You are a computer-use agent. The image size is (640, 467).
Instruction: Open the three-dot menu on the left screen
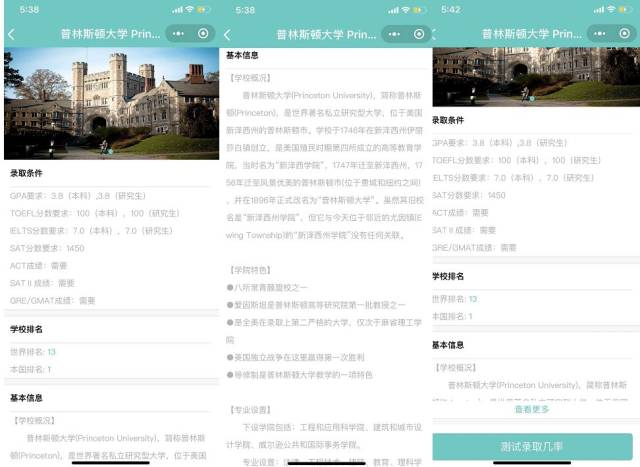(x=179, y=33)
